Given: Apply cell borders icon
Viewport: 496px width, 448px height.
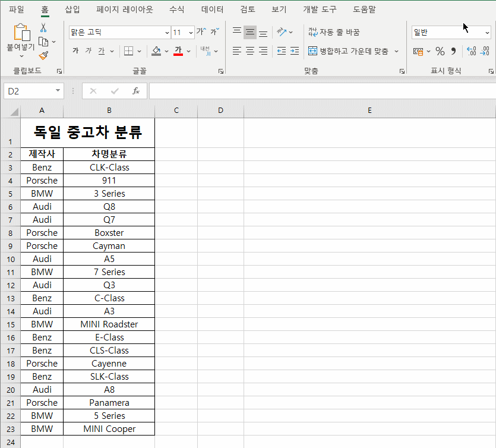Looking at the screenshot, I should point(128,51).
